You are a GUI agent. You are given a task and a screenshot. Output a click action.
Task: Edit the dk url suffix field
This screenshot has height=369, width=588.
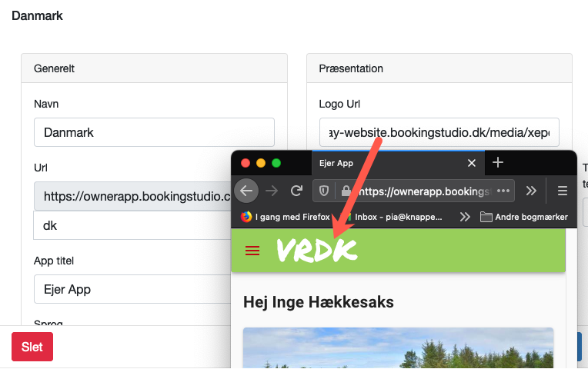(x=132, y=225)
